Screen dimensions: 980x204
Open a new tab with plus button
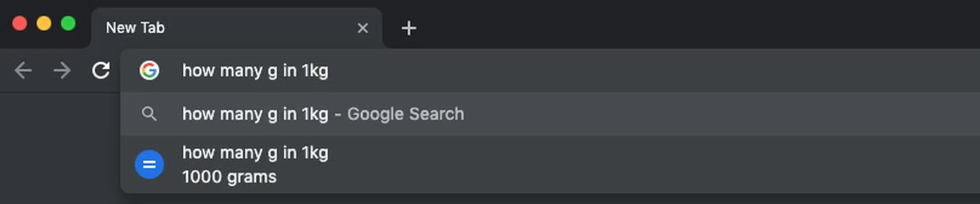click(x=409, y=28)
